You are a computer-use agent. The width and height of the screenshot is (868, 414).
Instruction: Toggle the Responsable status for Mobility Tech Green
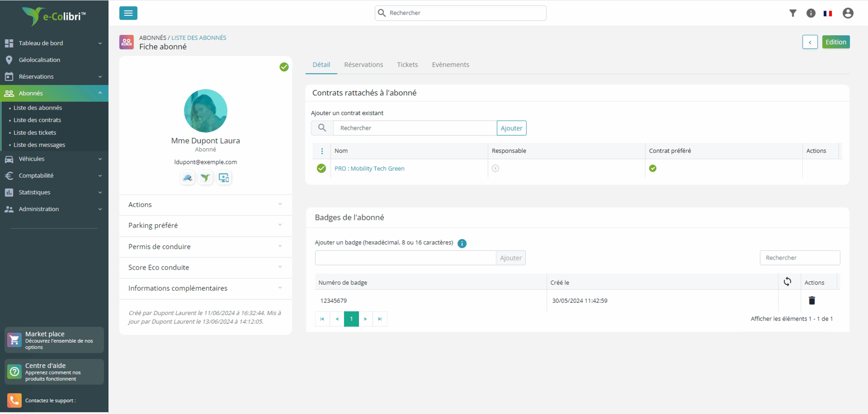click(x=495, y=168)
